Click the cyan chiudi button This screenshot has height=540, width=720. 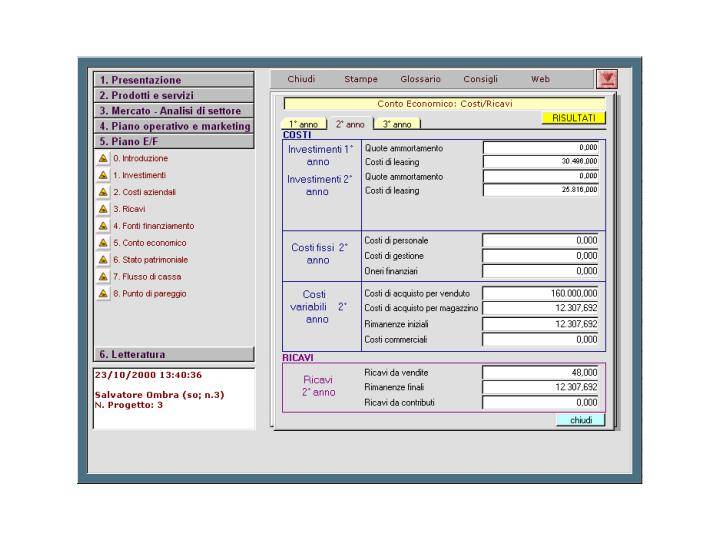581,420
